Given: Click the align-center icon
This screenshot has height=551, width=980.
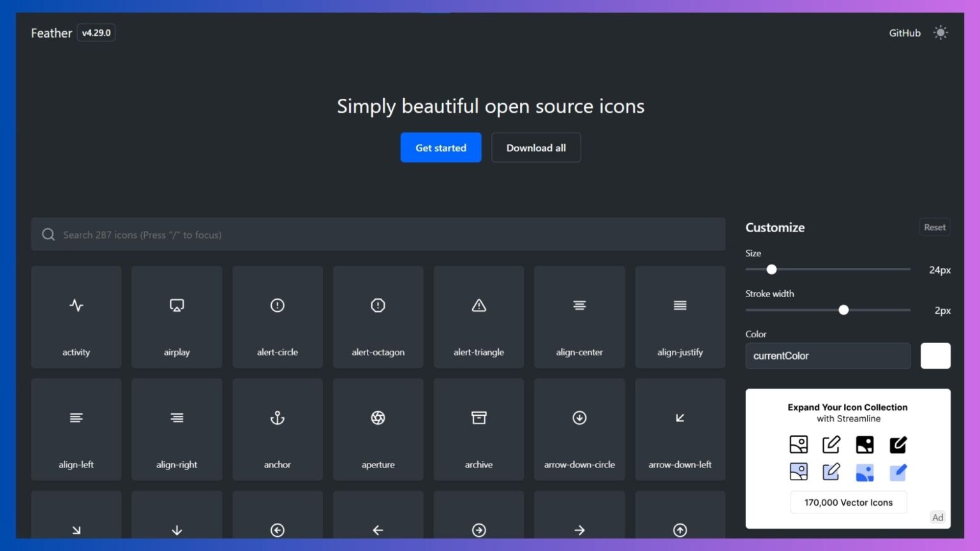Looking at the screenshot, I should click(579, 317).
